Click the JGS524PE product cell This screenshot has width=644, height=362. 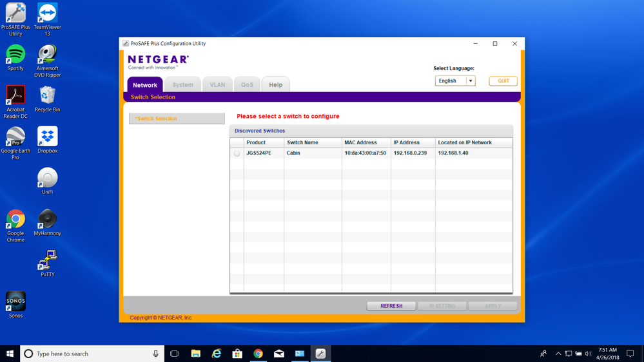click(264, 153)
